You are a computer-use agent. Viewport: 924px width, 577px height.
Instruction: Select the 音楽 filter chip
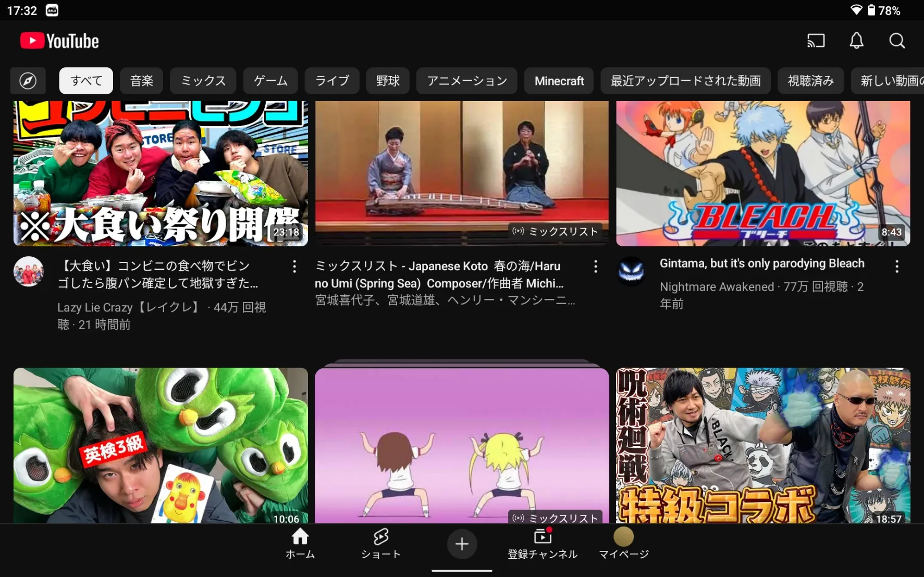tap(142, 81)
